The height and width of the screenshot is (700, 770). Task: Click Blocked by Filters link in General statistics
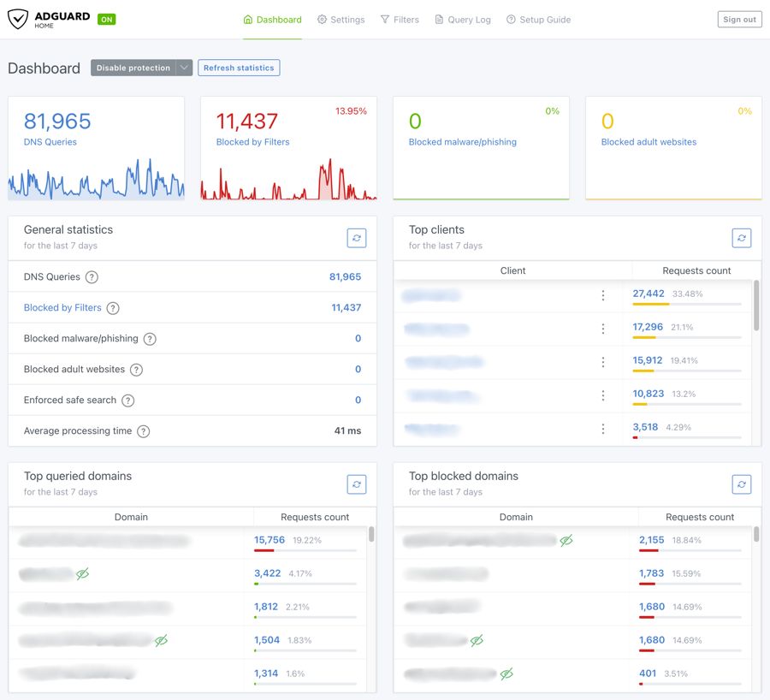coord(62,307)
